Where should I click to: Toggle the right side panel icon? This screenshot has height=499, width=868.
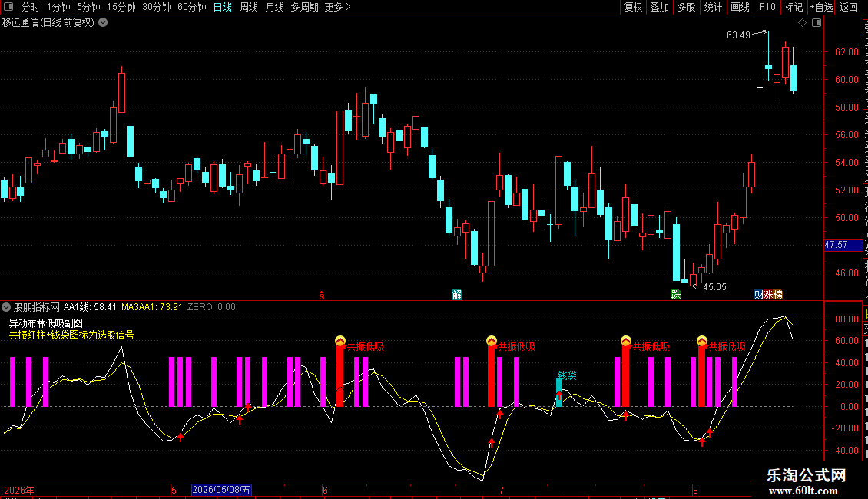coord(817,23)
